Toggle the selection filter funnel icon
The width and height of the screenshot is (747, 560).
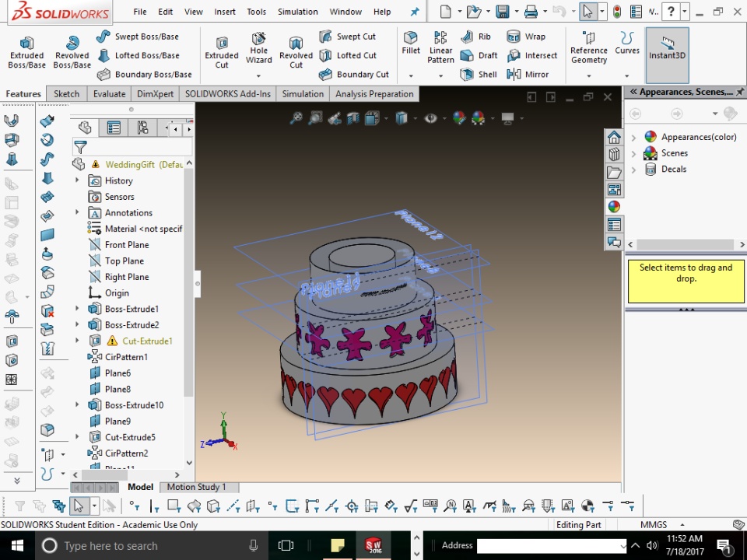pos(80,147)
